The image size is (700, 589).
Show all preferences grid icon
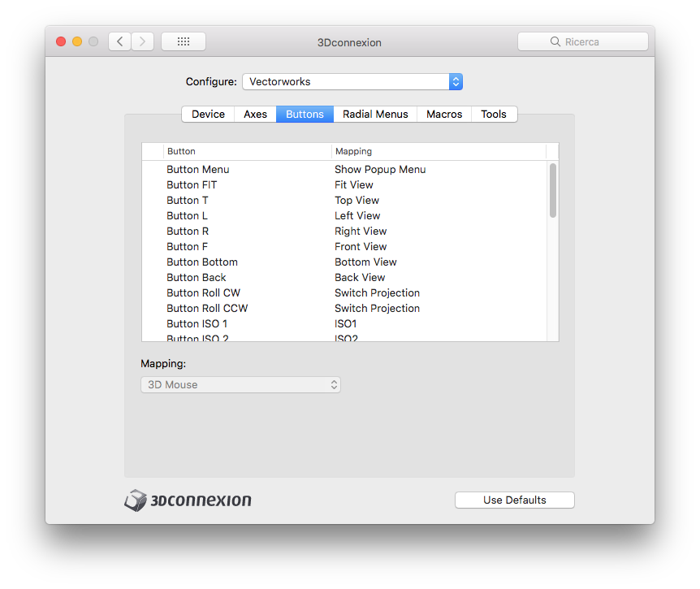point(184,41)
